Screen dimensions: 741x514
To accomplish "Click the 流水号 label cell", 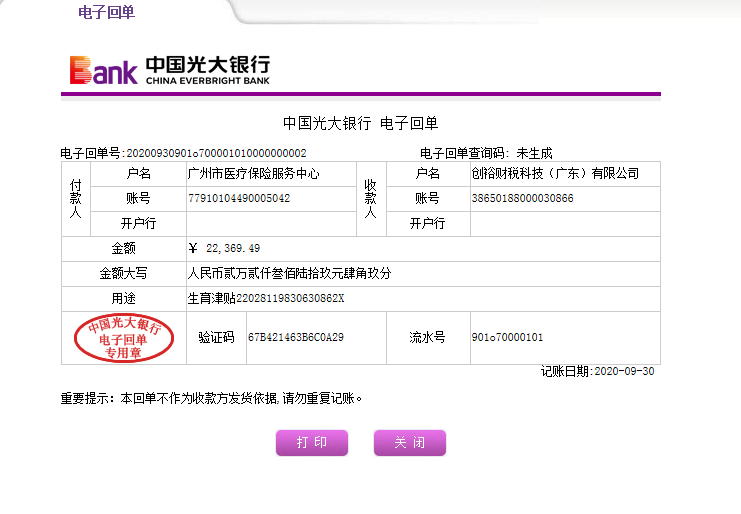I will pyautogui.click(x=428, y=337).
